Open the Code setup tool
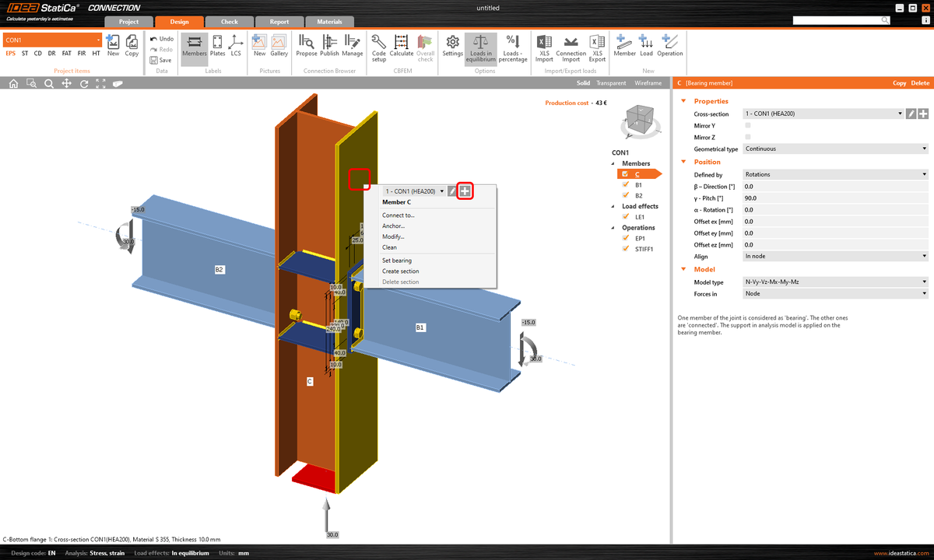Image resolution: width=934 pixels, height=560 pixels. coord(379,48)
